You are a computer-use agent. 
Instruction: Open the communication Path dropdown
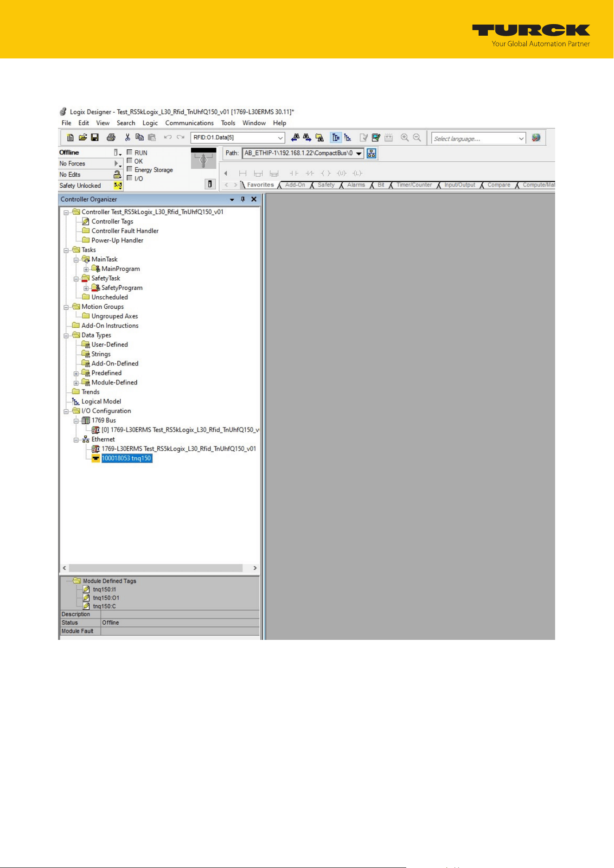pos(359,153)
